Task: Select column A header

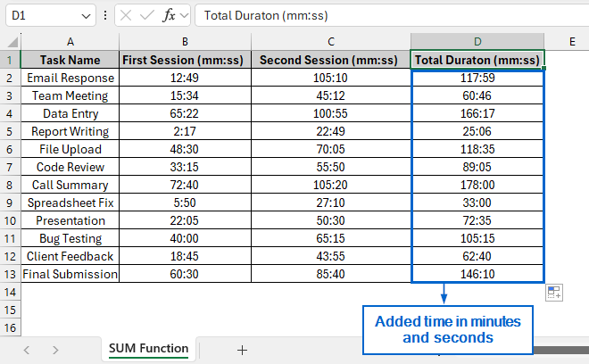Action: click(71, 42)
